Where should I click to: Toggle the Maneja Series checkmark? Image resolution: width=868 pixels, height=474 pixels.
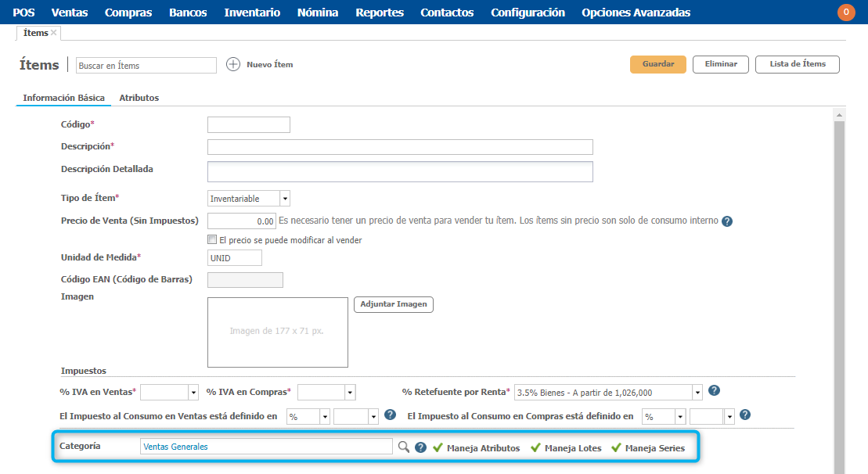coord(616,448)
